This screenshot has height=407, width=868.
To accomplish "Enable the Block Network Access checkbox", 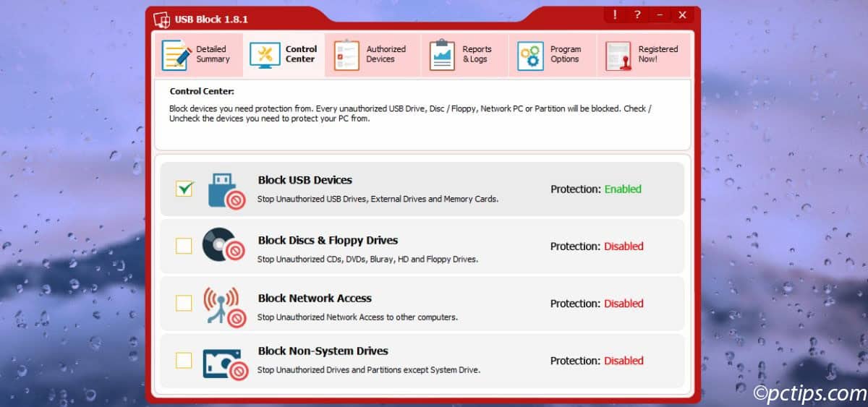I will pyautogui.click(x=184, y=303).
